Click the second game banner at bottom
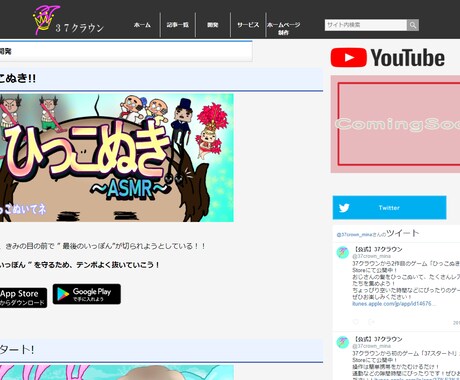460x380 pixels. click(x=117, y=372)
